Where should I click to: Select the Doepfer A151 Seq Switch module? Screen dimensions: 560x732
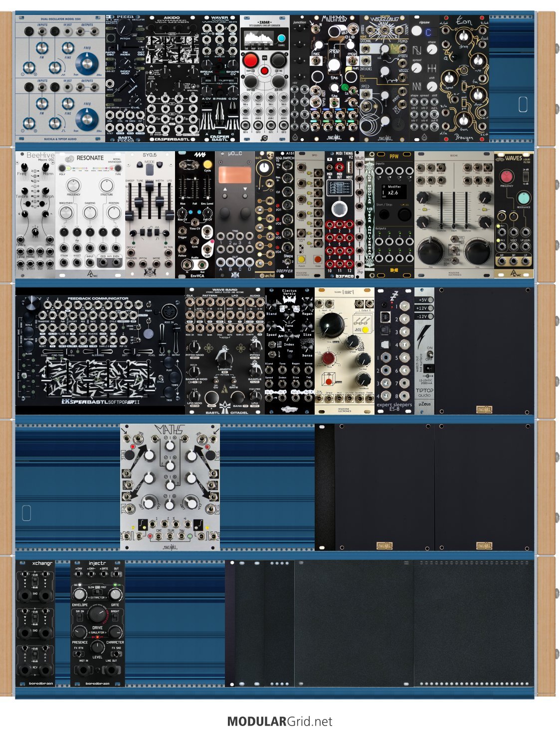(x=285, y=215)
